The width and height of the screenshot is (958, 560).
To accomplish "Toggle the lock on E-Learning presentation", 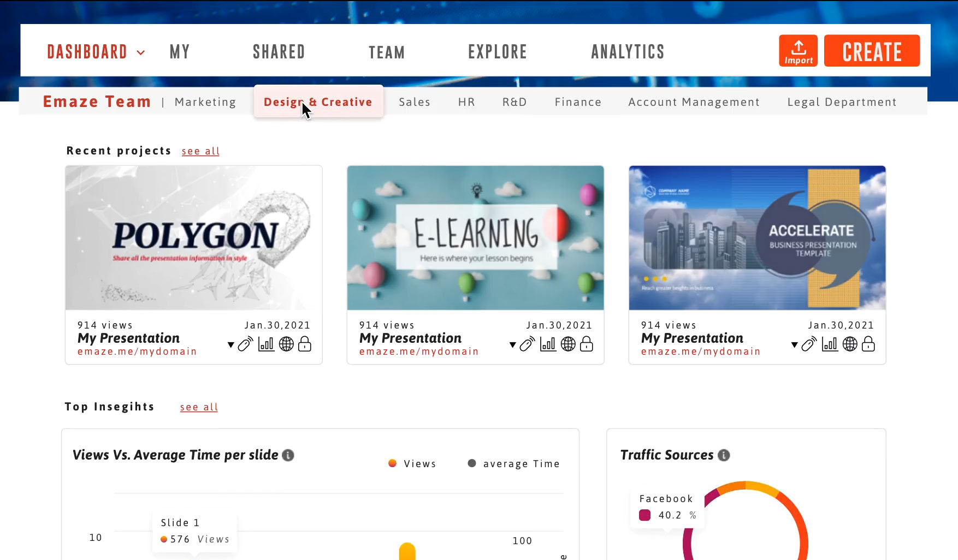I will [x=587, y=344].
